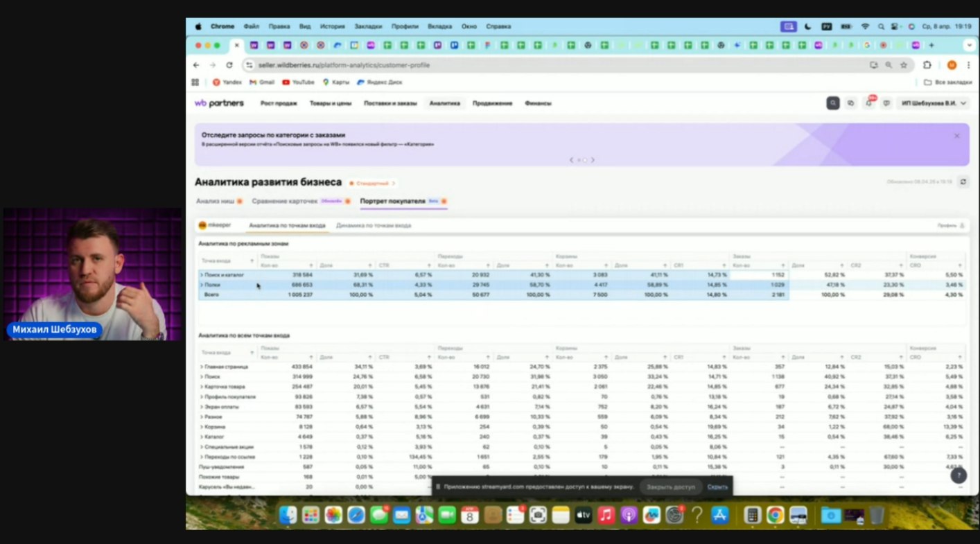The height and width of the screenshot is (544, 980).
Task: Open the notifications bell icon
Action: 868,103
